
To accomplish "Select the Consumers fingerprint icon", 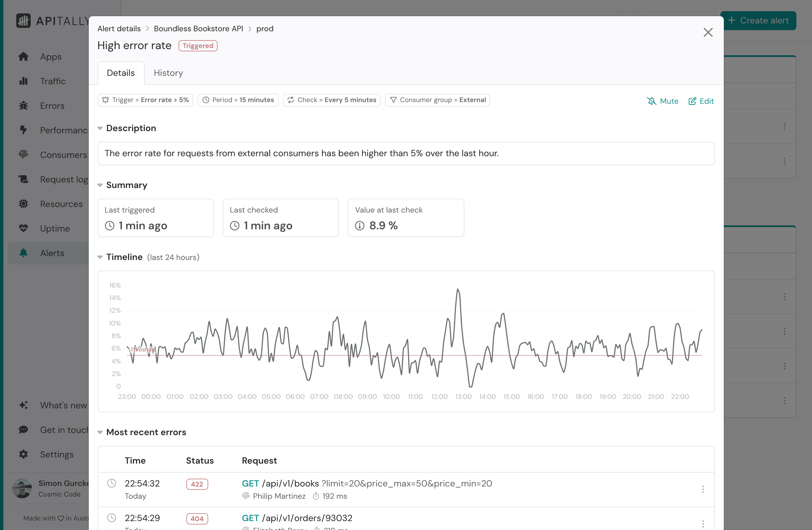I will [x=23, y=155].
